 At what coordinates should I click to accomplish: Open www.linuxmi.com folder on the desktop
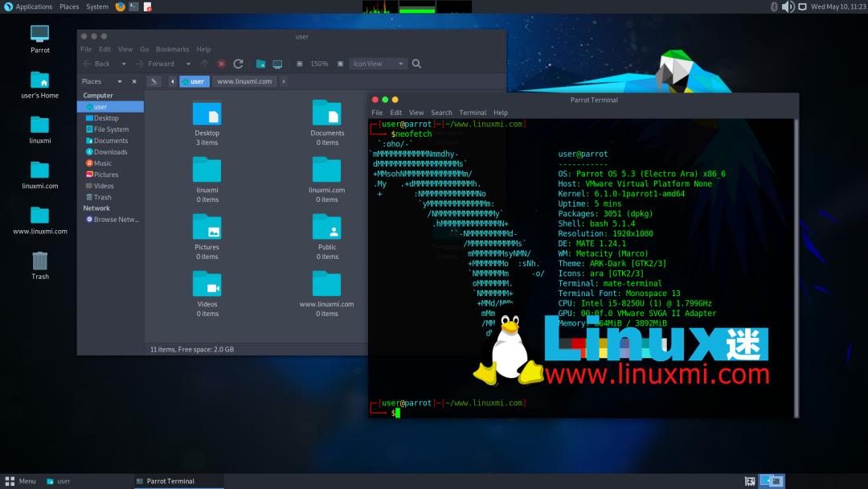tap(40, 220)
